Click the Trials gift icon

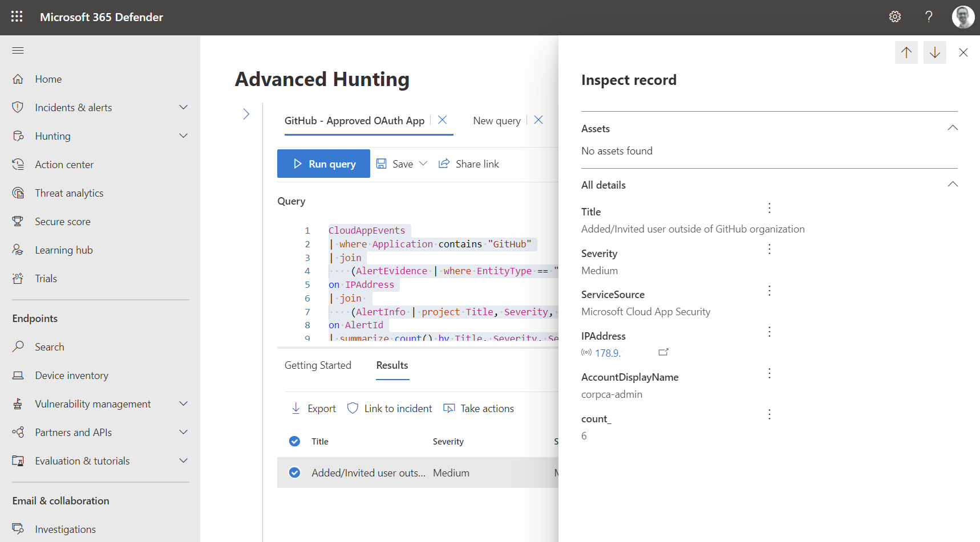[x=18, y=278]
